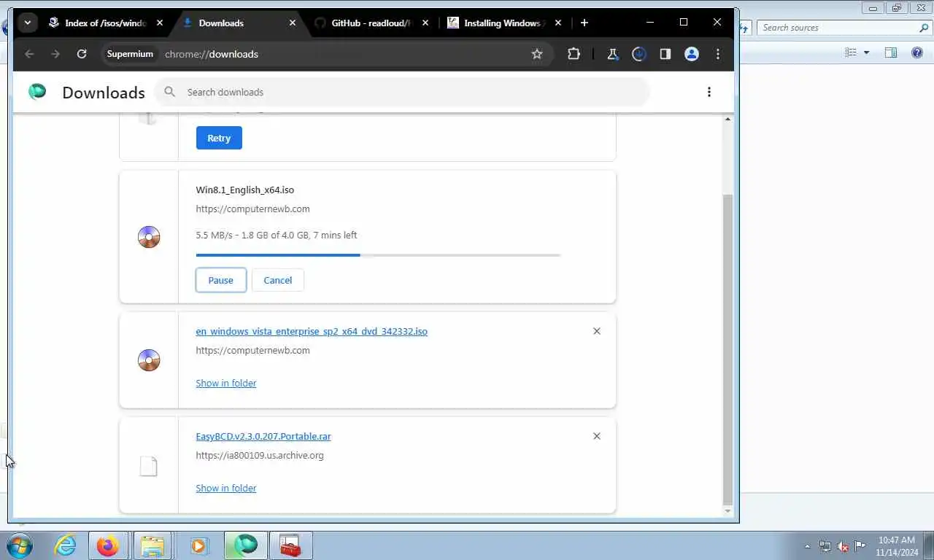Open the tab search dropdown arrow
Viewport: 934px width, 560px height.
coord(27,23)
